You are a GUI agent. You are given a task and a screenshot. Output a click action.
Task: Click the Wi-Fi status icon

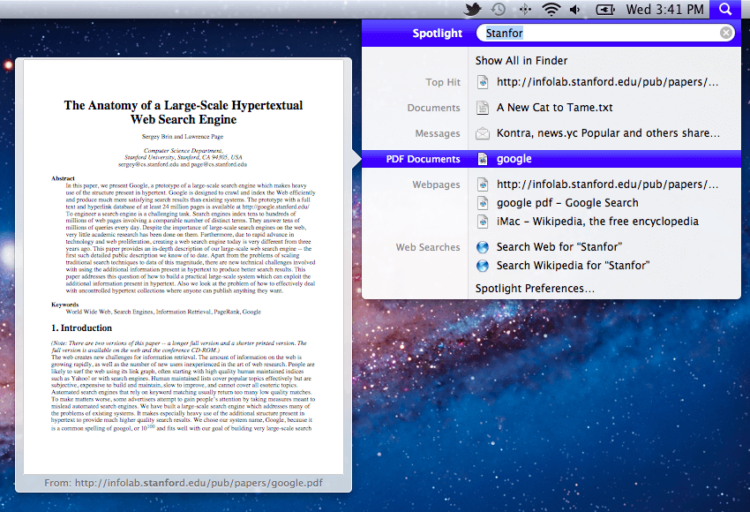coord(551,9)
